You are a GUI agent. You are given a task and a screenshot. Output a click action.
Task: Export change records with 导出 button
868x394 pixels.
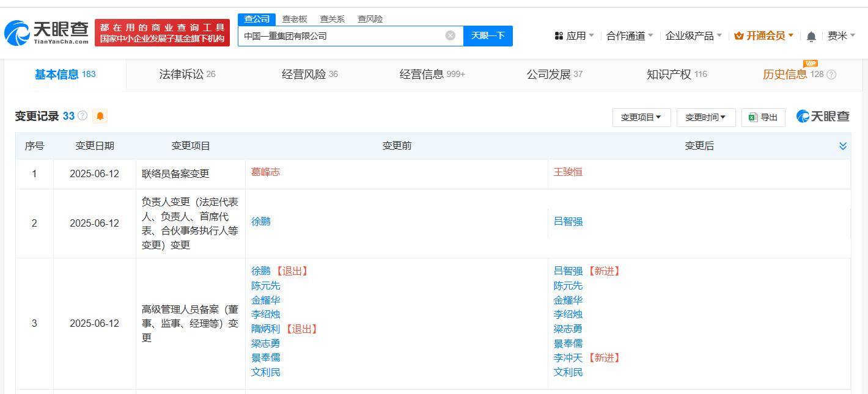pyautogui.click(x=763, y=117)
